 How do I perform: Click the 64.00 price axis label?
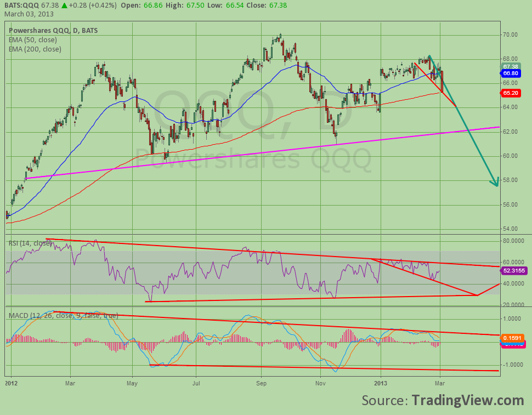click(x=510, y=107)
